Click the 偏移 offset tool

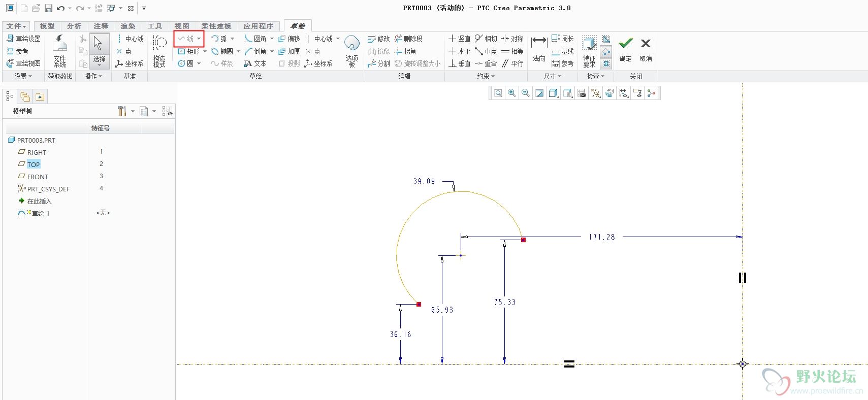[289, 39]
